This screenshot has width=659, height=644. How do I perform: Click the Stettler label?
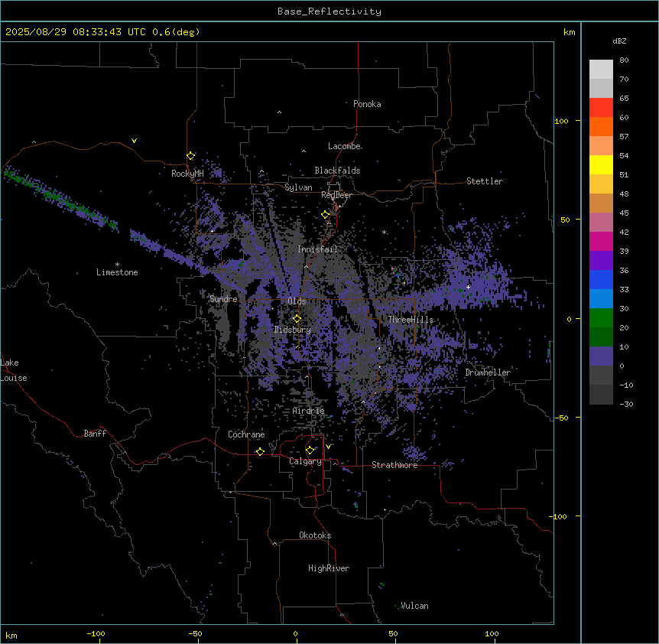485,181
